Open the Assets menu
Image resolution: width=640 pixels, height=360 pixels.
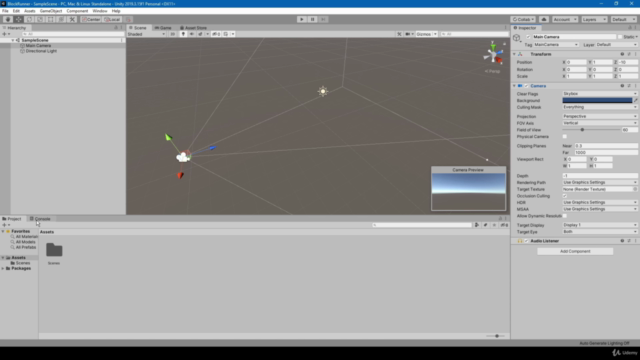click(x=29, y=11)
